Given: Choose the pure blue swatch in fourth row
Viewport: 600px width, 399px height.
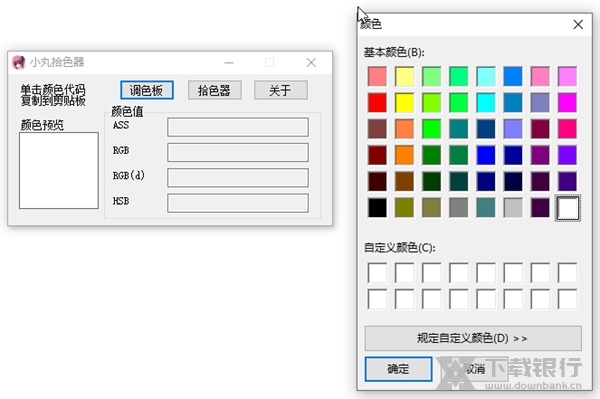Looking at the screenshot, I should click(x=486, y=155).
